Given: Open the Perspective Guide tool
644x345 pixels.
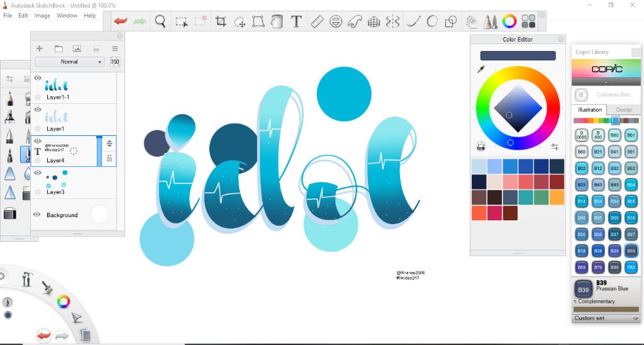Looking at the screenshot, I should (x=374, y=21).
